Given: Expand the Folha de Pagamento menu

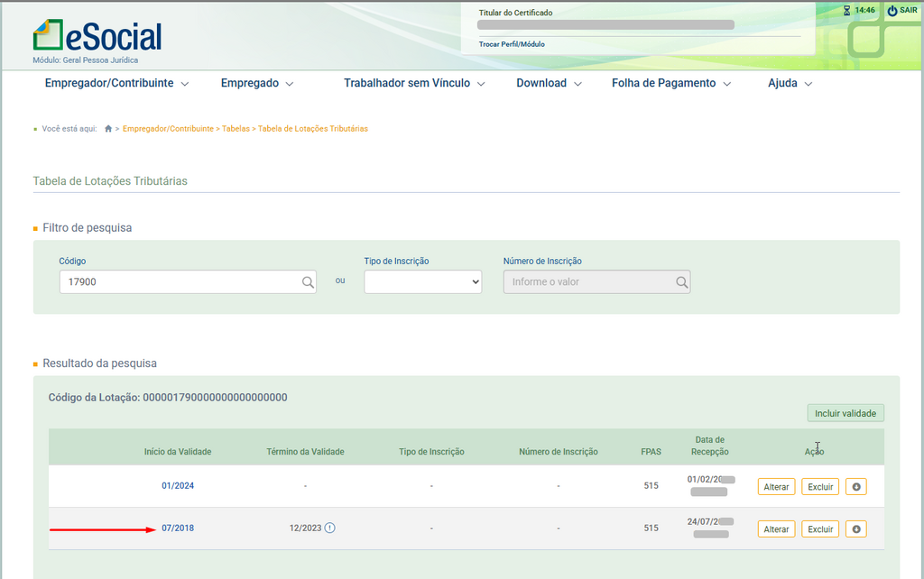Looking at the screenshot, I should click(x=670, y=83).
